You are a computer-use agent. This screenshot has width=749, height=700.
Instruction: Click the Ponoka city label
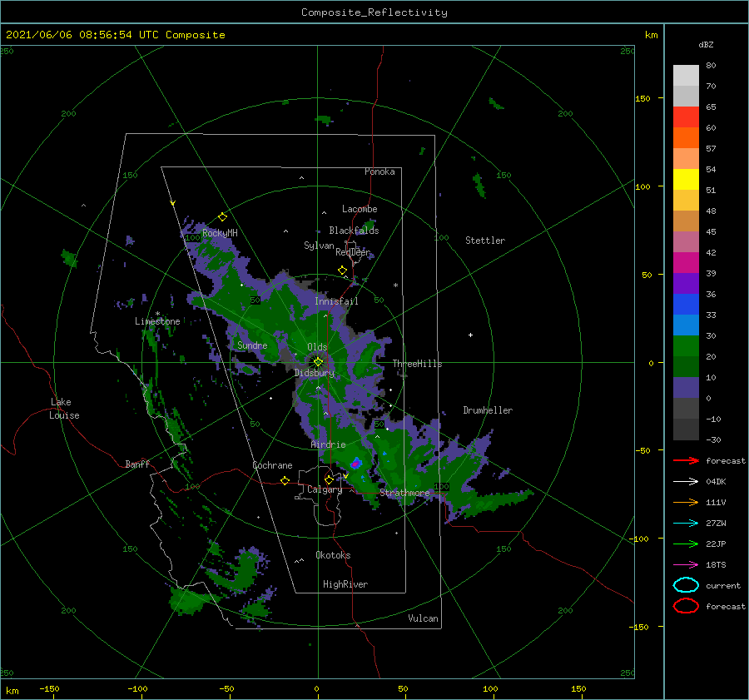[379, 171]
